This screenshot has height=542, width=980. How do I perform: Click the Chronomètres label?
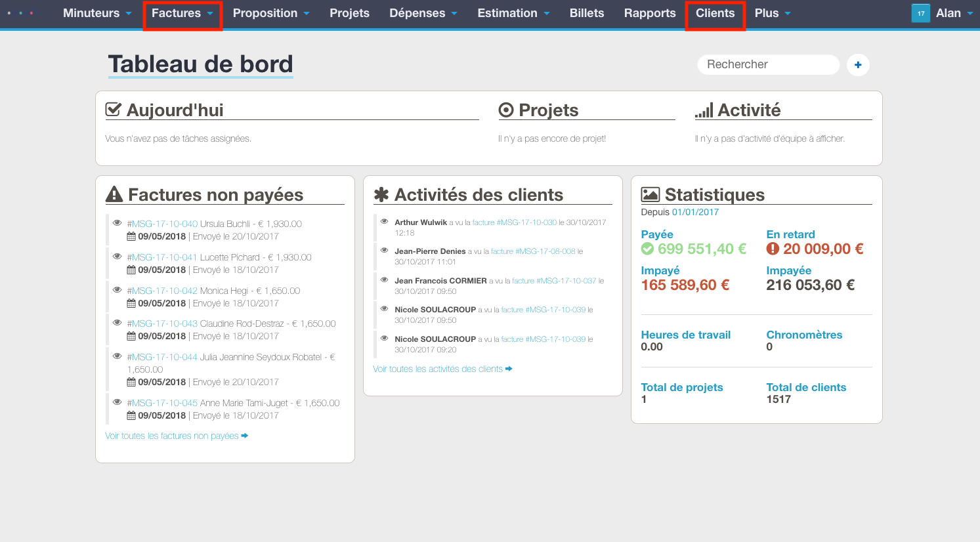point(804,335)
